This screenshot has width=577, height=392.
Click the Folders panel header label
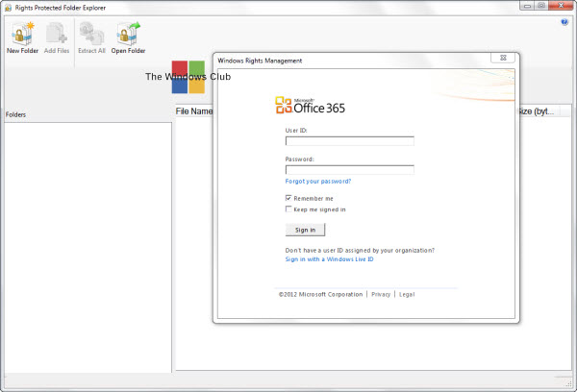[x=15, y=114]
